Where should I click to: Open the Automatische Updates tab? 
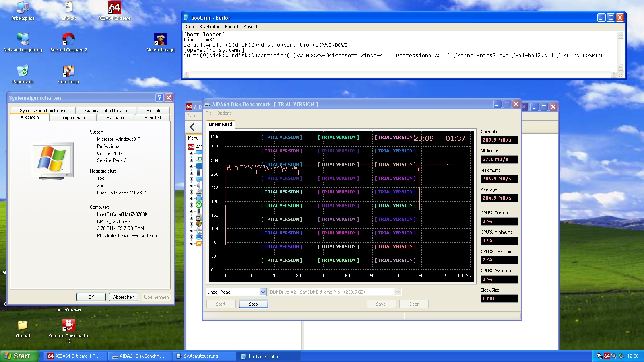(x=107, y=111)
